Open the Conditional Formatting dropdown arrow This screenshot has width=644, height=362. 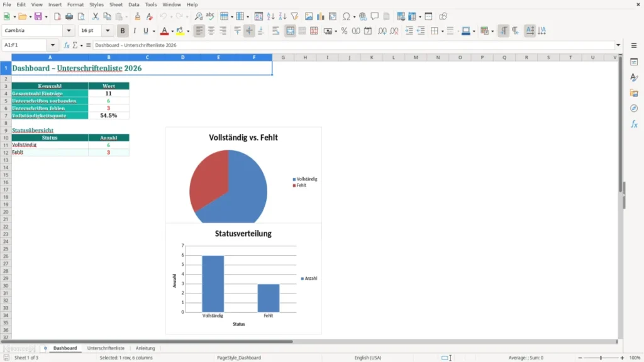[x=492, y=31]
